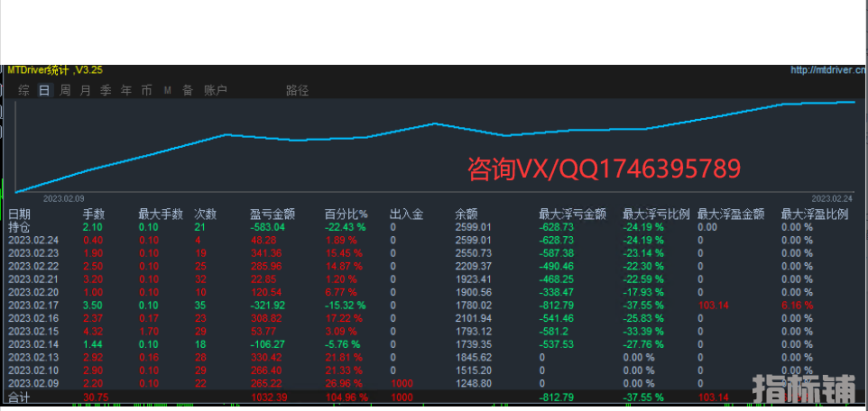This screenshot has height=411, width=868.
Task: Click the 日期 column header
Action: tap(19, 215)
